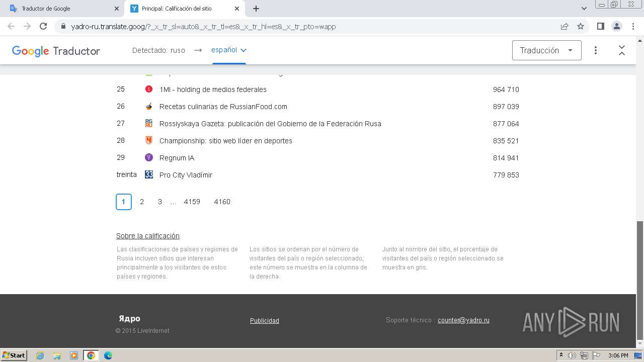
Task: Open the Chrome profile avatar
Action: 616,26
